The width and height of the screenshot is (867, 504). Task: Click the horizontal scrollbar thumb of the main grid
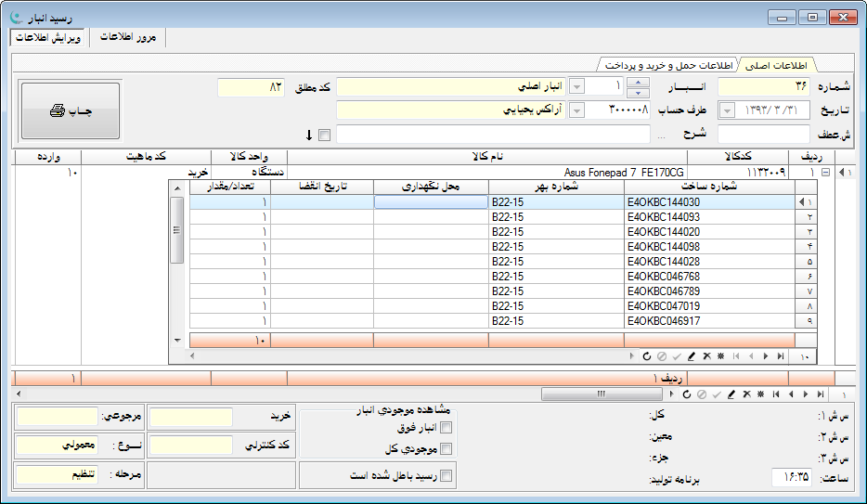(x=602, y=394)
